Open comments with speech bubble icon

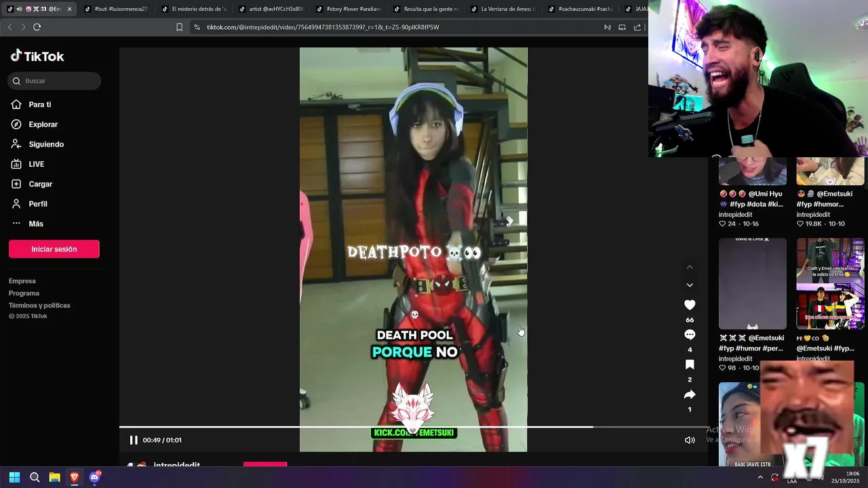690,335
